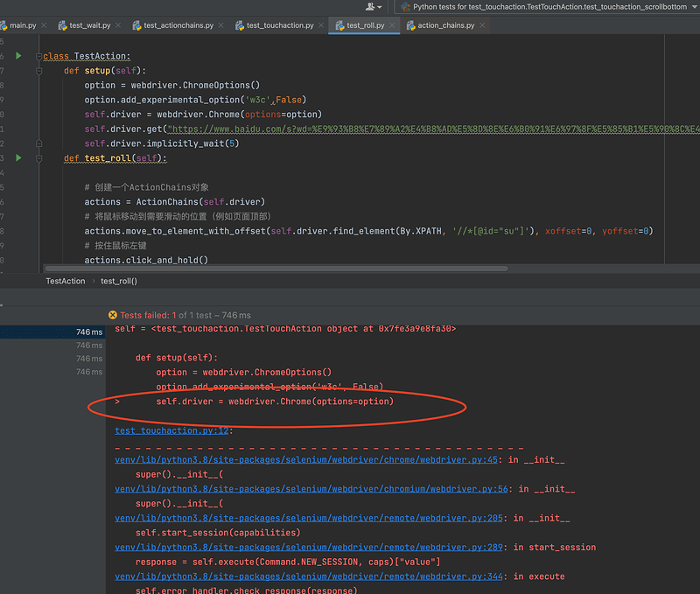700x594 pixels.
Task: Click the file icon on test_roll.py tab
Action: tap(339, 25)
